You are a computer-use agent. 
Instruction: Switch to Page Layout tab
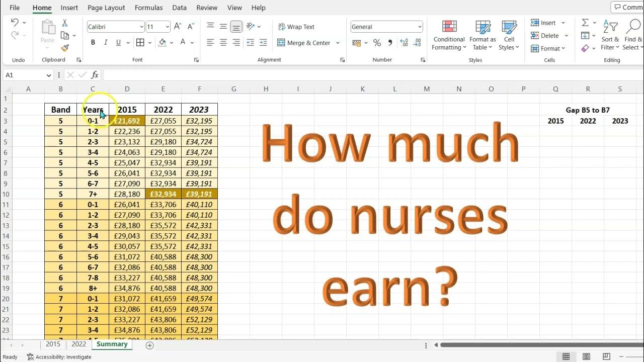tap(106, 8)
